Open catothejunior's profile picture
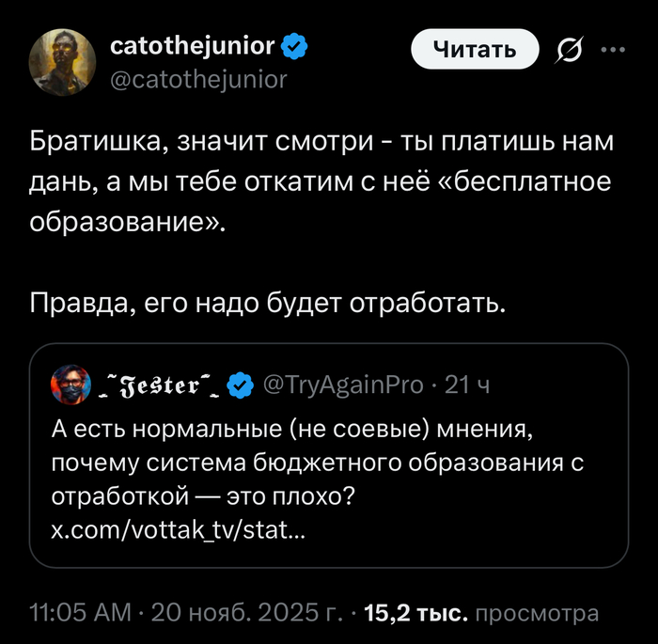Screen dimensions: 658x644 pyautogui.click(x=63, y=62)
